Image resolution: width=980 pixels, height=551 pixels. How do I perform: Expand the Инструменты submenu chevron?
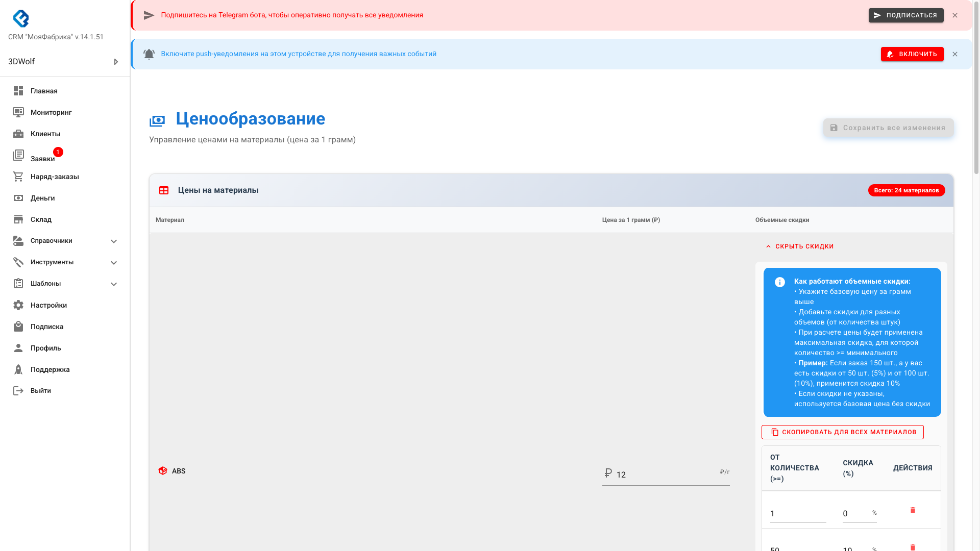(114, 263)
